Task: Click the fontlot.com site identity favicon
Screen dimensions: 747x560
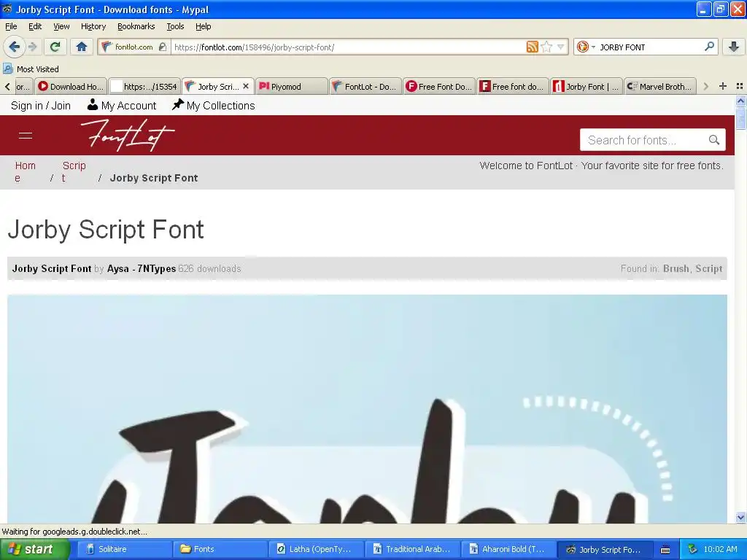Action: 107,47
